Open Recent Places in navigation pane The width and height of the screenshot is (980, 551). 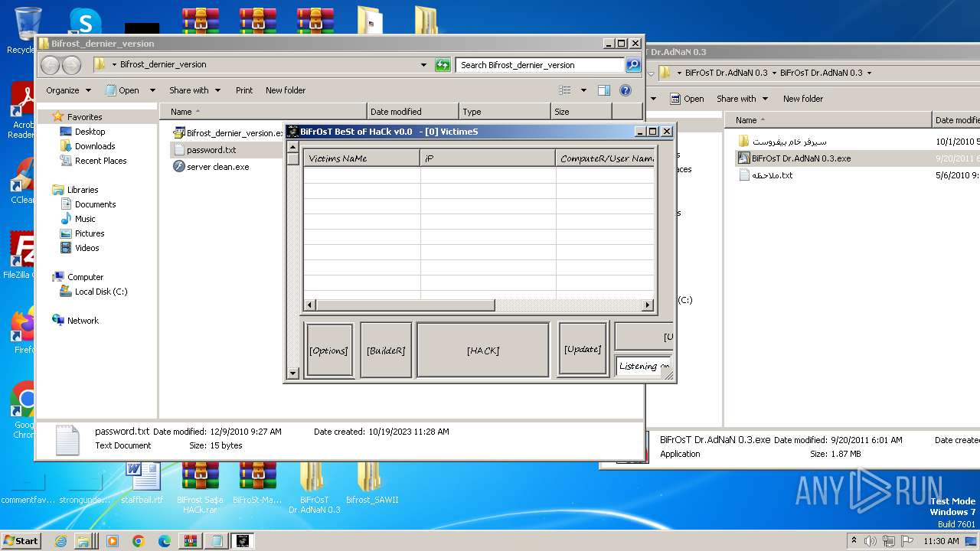point(100,161)
